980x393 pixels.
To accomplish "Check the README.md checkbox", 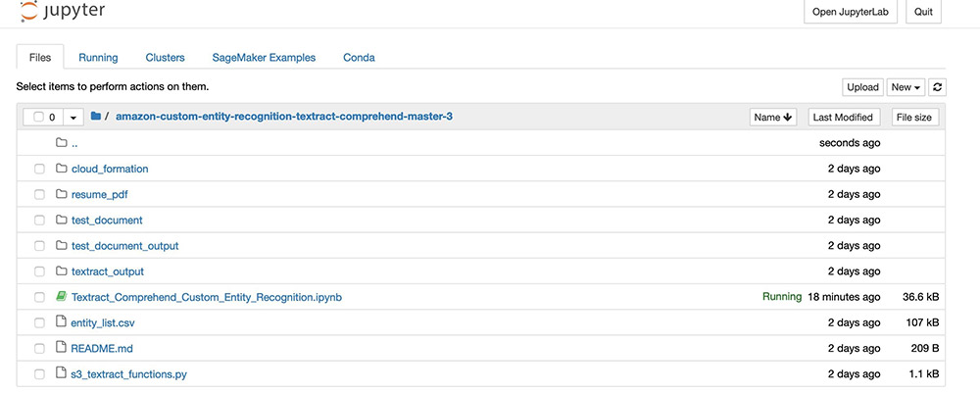I will pos(39,348).
